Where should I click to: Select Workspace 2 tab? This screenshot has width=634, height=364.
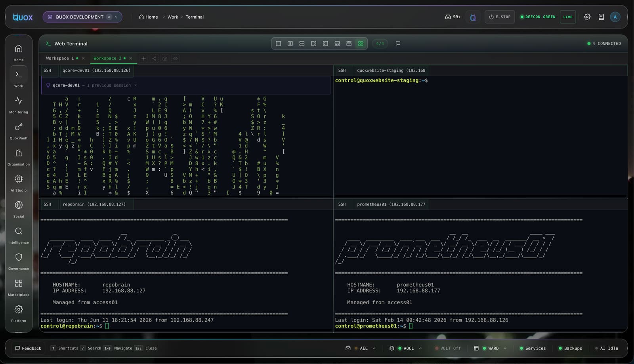[x=107, y=58]
